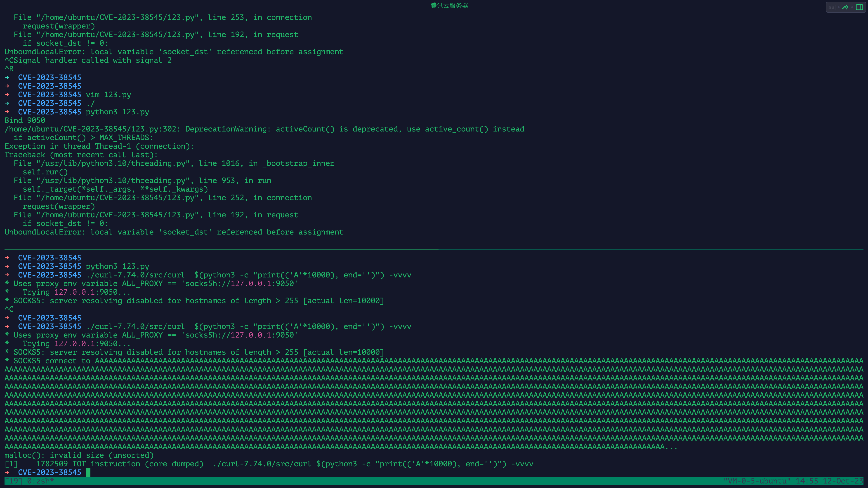
Task: Click the 'line 253, in connection' line
Action: (x=163, y=17)
